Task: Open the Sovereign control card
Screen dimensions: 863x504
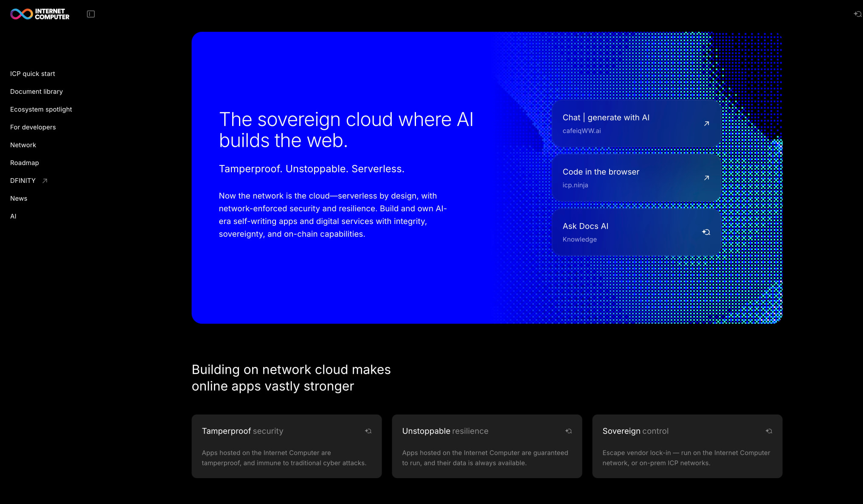Action: click(x=687, y=446)
